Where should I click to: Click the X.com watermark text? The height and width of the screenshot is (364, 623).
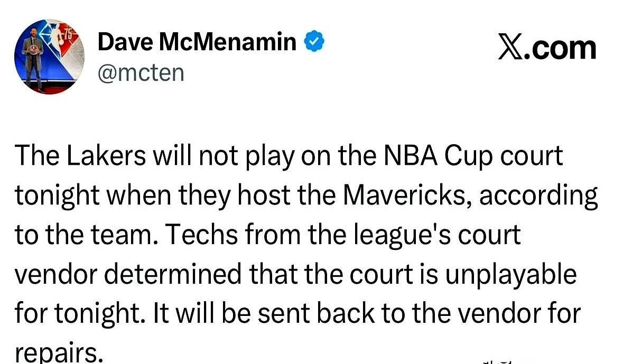pyautogui.click(x=547, y=48)
